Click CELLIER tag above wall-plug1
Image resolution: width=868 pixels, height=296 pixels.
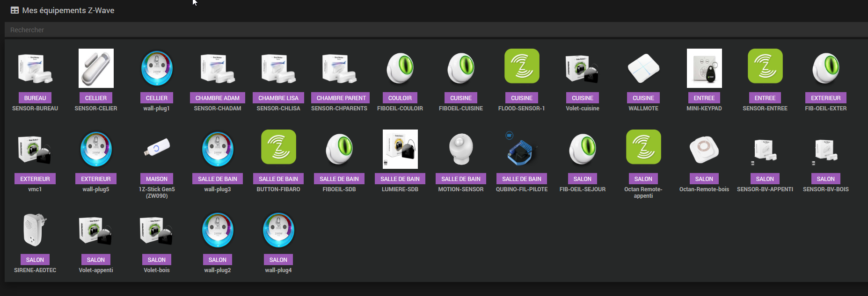click(x=157, y=98)
